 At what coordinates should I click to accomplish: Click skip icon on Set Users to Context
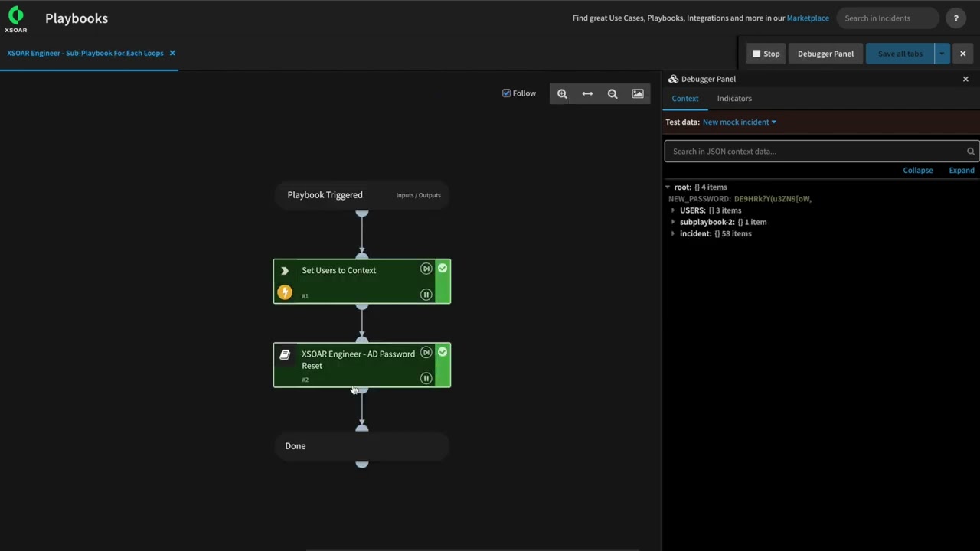pos(426,269)
